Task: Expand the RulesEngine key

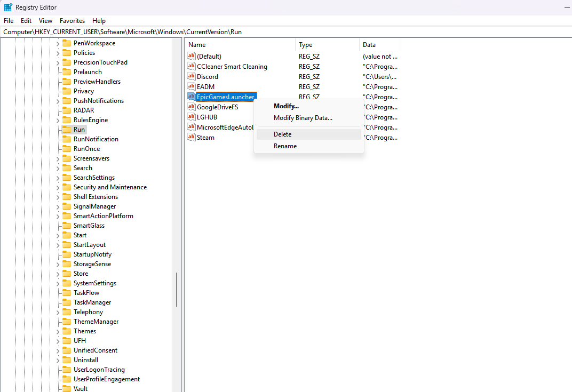Action: pos(58,121)
